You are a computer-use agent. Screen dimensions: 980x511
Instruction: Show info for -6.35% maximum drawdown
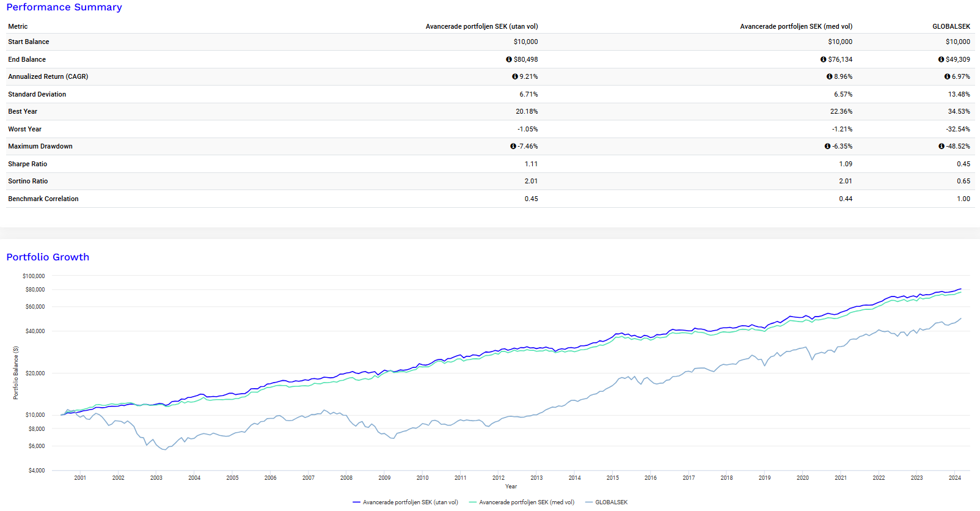[827, 146]
